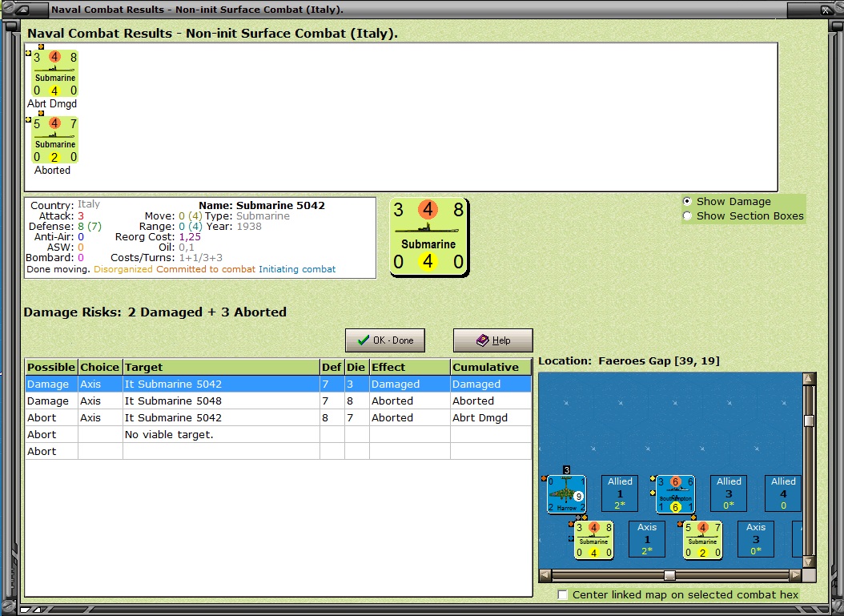The height and width of the screenshot is (616, 844).
Task: Select the Southampton cruiser counter on the map
Action: pos(676,493)
